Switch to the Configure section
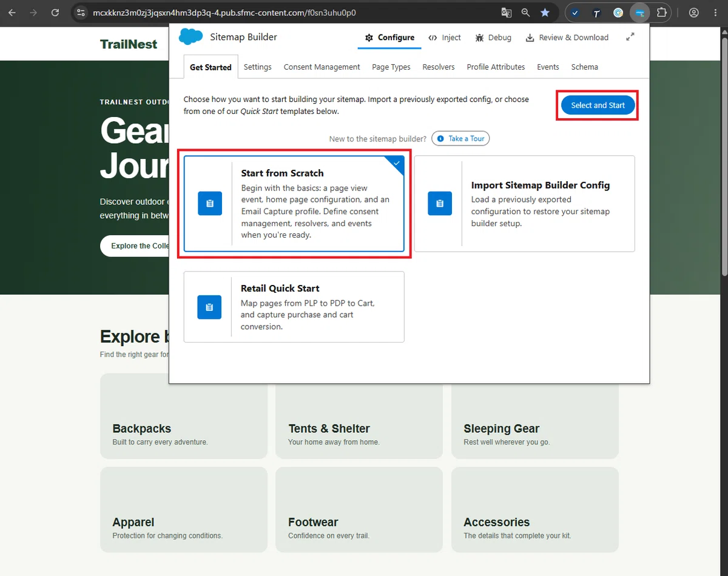This screenshot has width=728, height=576. pos(389,38)
